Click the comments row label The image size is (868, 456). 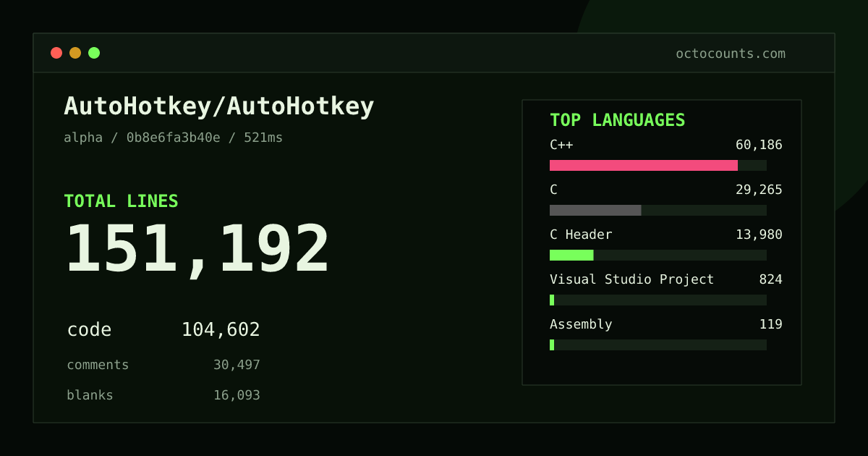pos(98,365)
